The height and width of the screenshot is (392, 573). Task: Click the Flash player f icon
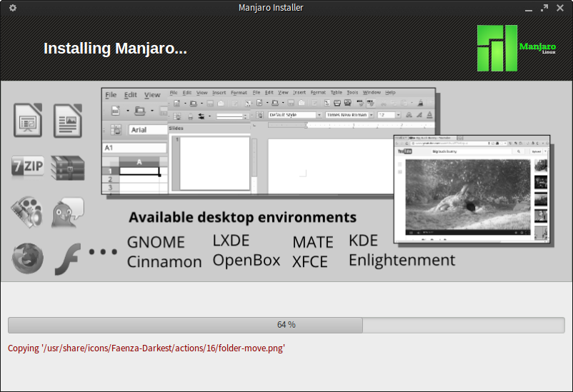pos(68,259)
